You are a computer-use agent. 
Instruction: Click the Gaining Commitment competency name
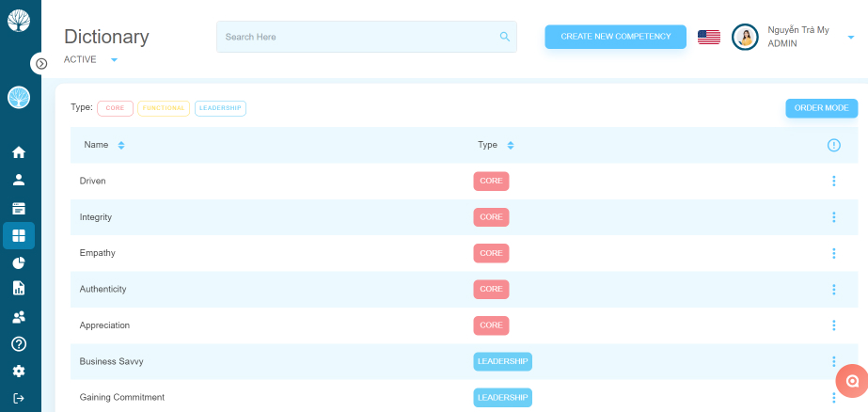click(122, 397)
